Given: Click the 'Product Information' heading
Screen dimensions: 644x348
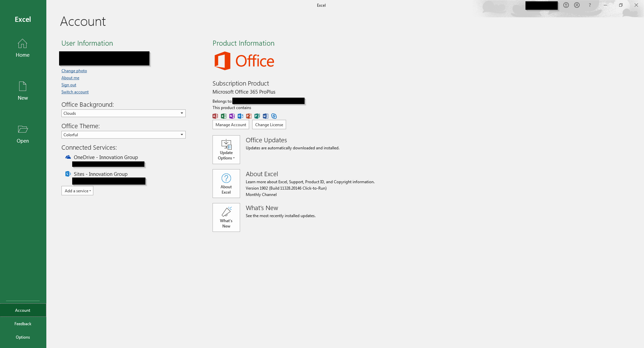Looking at the screenshot, I should click(x=243, y=43).
